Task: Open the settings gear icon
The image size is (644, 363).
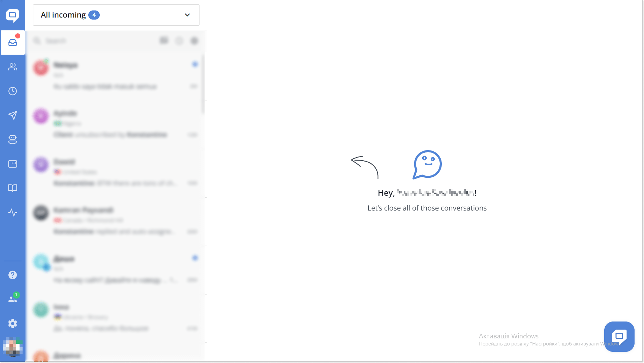Action: pyautogui.click(x=13, y=324)
